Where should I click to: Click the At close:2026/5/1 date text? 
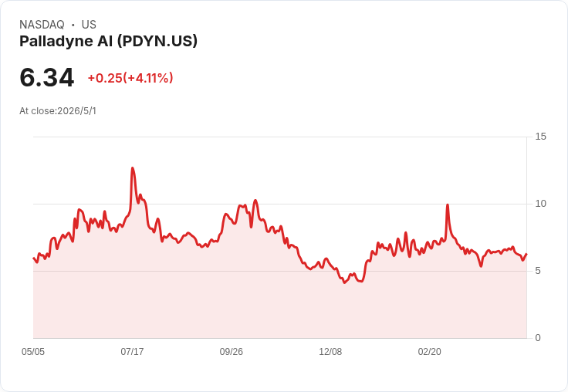[58, 111]
